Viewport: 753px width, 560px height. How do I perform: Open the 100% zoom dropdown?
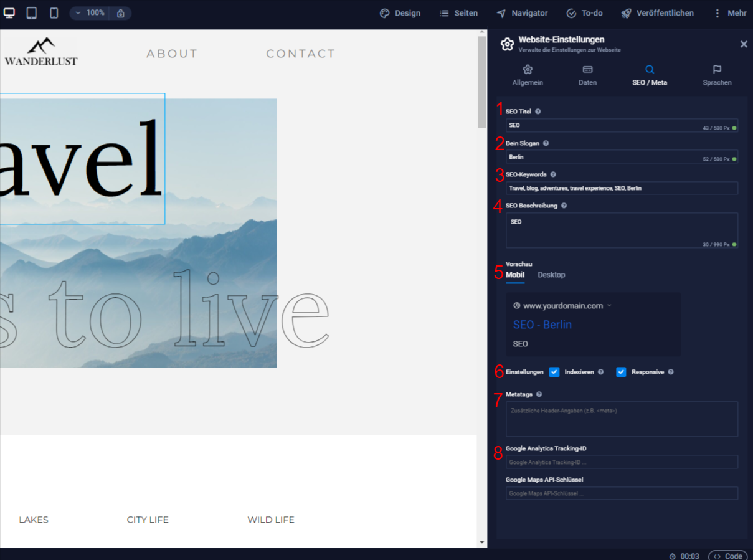coord(90,13)
